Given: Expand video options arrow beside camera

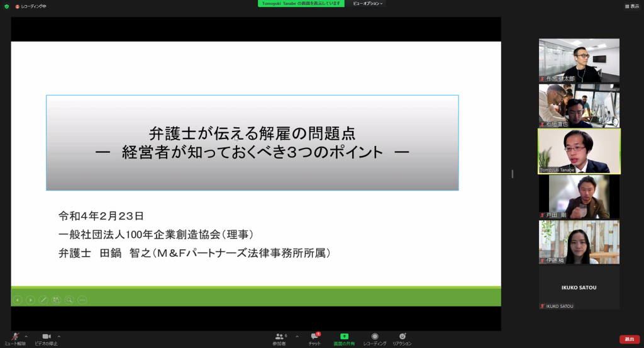Looking at the screenshot, I should [x=59, y=336].
